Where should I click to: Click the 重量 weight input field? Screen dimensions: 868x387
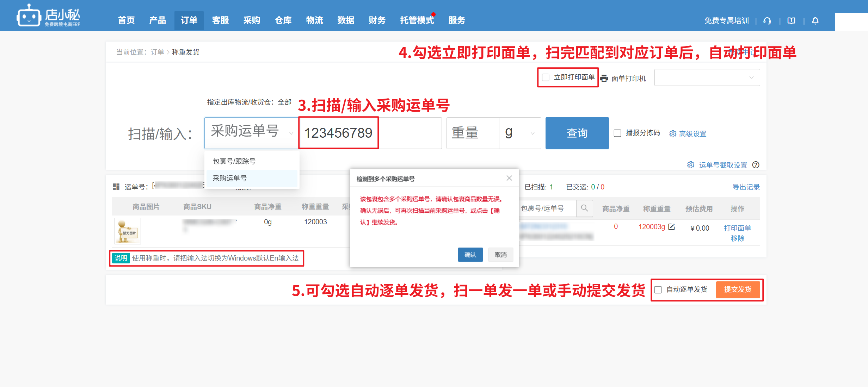coord(472,133)
